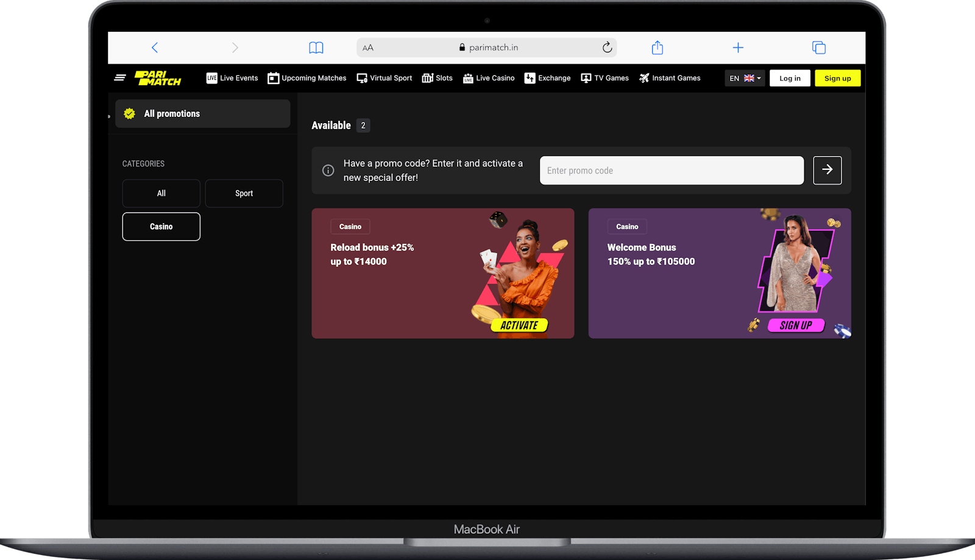Expand the EN language dropdown

[x=745, y=78]
